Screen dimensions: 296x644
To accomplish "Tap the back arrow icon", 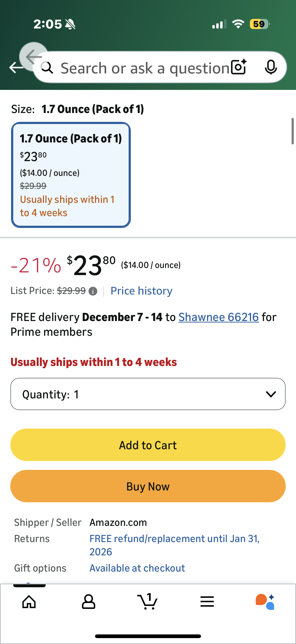I will click(16, 67).
